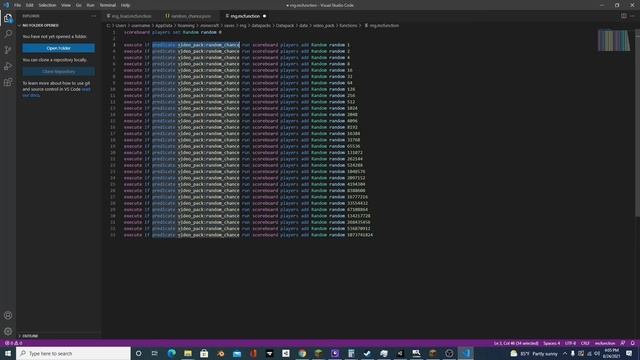
Task: Click value 1073741824 on the last code line
Action: click(x=360, y=235)
